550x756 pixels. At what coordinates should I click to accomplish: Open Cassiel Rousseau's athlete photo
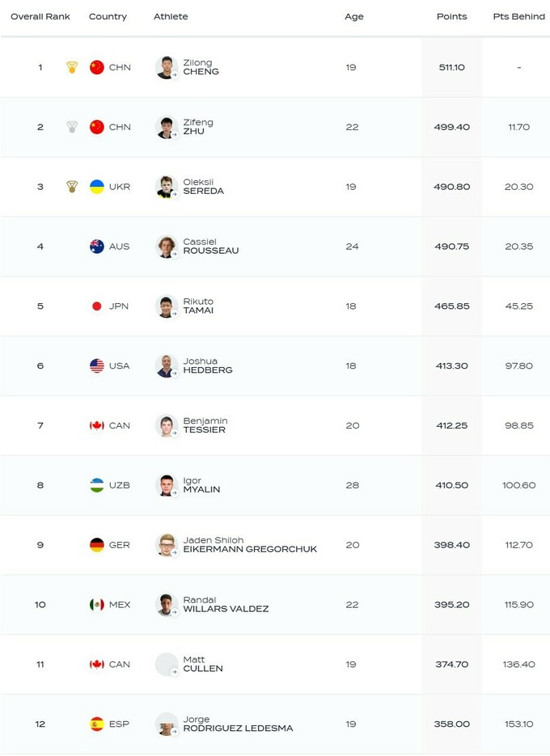point(167,247)
